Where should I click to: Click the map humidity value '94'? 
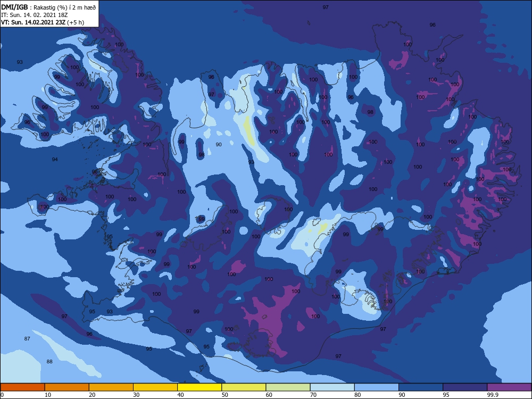pos(55,160)
